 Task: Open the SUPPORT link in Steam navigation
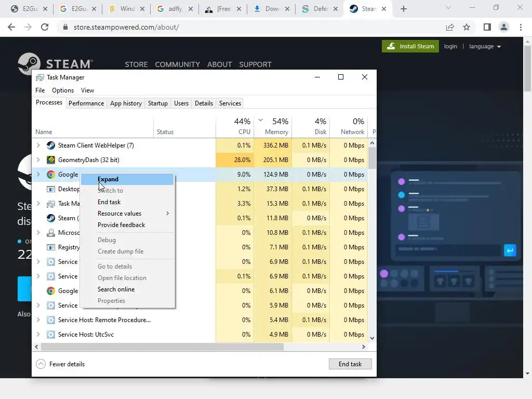point(255,64)
